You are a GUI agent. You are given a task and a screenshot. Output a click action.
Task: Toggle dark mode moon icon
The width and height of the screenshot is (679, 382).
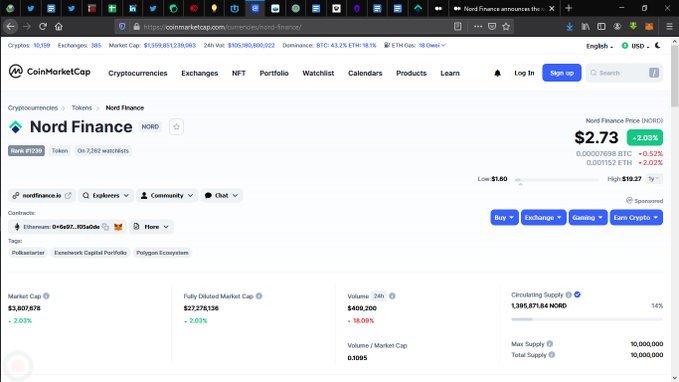click(658, 45)
